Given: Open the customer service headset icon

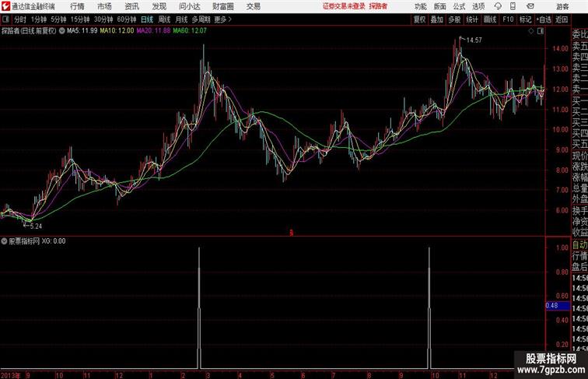Looking at the screenshot, I should 498,6.
